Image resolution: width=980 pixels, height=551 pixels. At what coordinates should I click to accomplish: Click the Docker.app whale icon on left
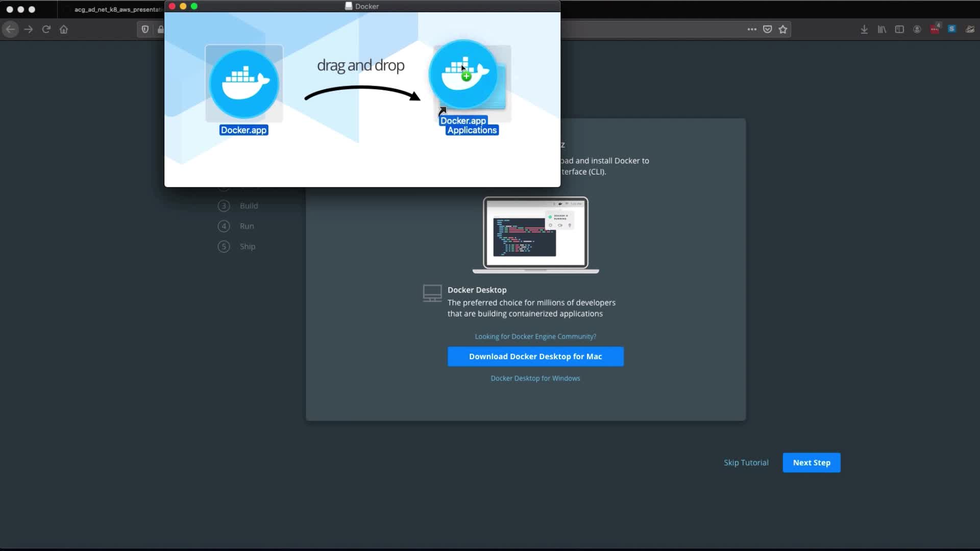click(x=244, y=84)
